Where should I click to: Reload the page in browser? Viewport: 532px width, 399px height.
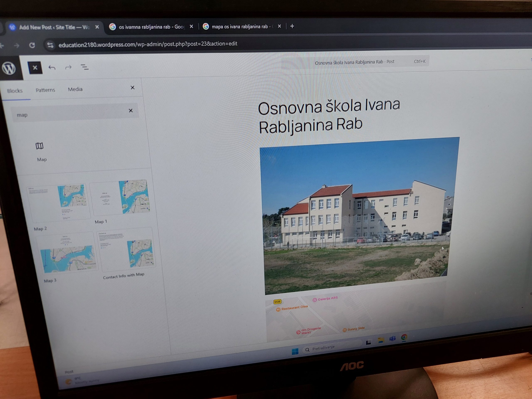pos(32,45)
